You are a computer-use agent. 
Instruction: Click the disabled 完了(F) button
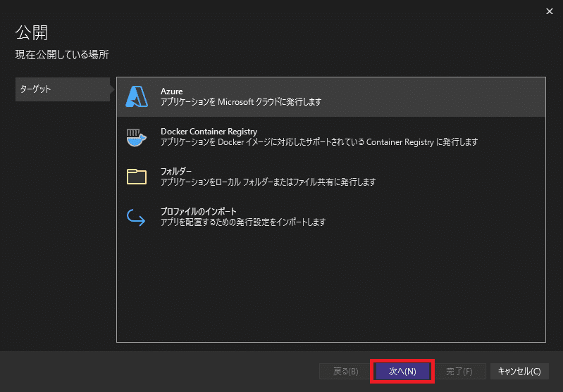pos(459,371)
